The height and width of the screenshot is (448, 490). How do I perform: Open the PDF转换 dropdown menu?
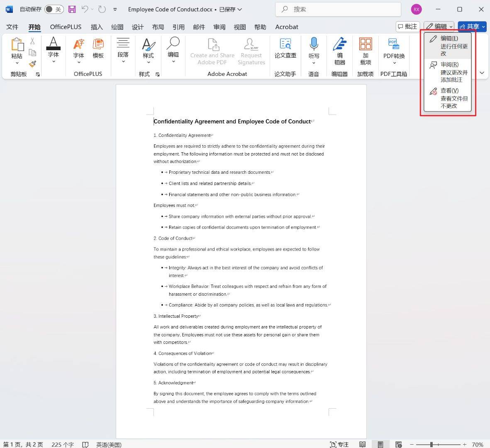click(x=394, y=63)
